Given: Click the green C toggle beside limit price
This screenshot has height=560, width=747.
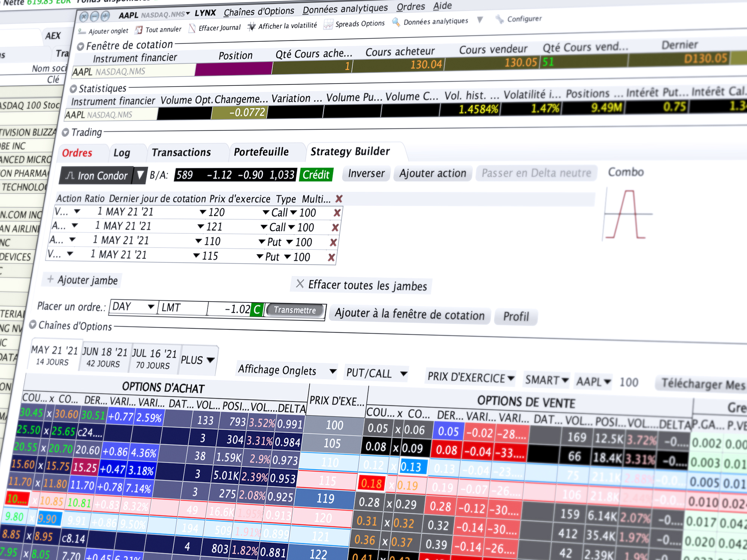Looking at the screenshot, I should click(x=257, y=309).
